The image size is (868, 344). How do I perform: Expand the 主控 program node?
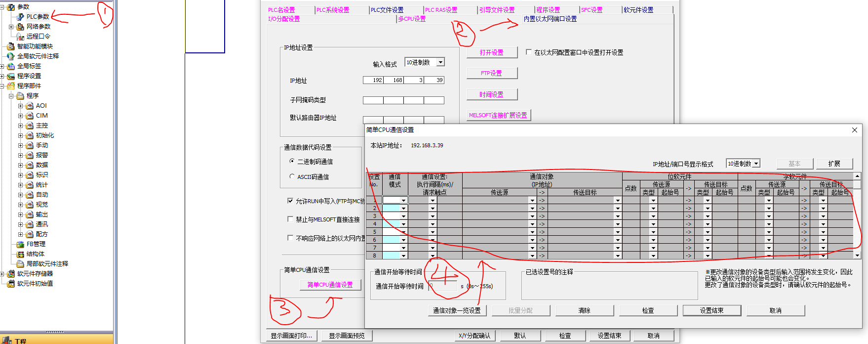click(20, 126)
